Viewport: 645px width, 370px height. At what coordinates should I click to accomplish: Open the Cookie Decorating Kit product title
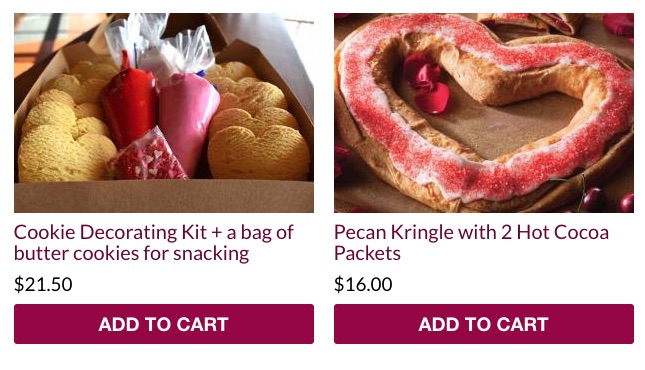[154, 243]
